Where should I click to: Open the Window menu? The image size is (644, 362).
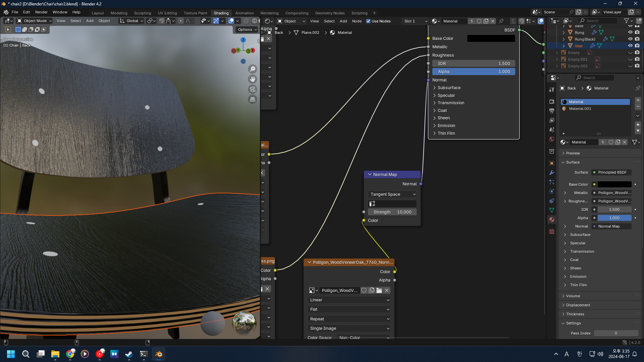point(60,12)
